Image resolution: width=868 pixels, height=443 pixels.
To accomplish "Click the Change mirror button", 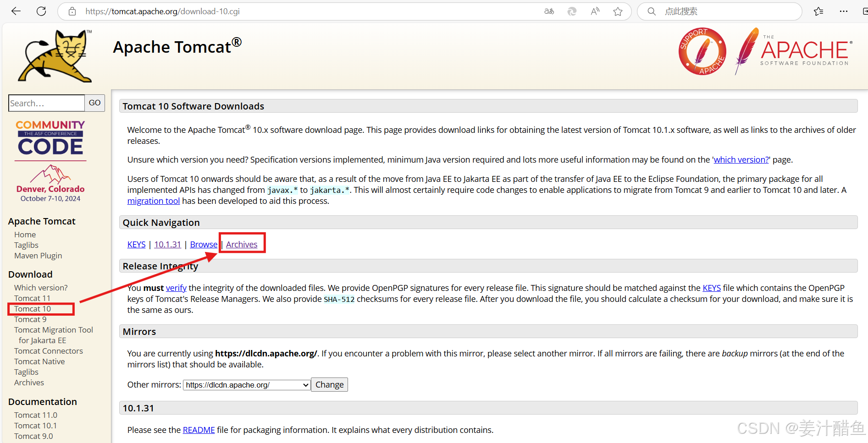I will 330,385.
